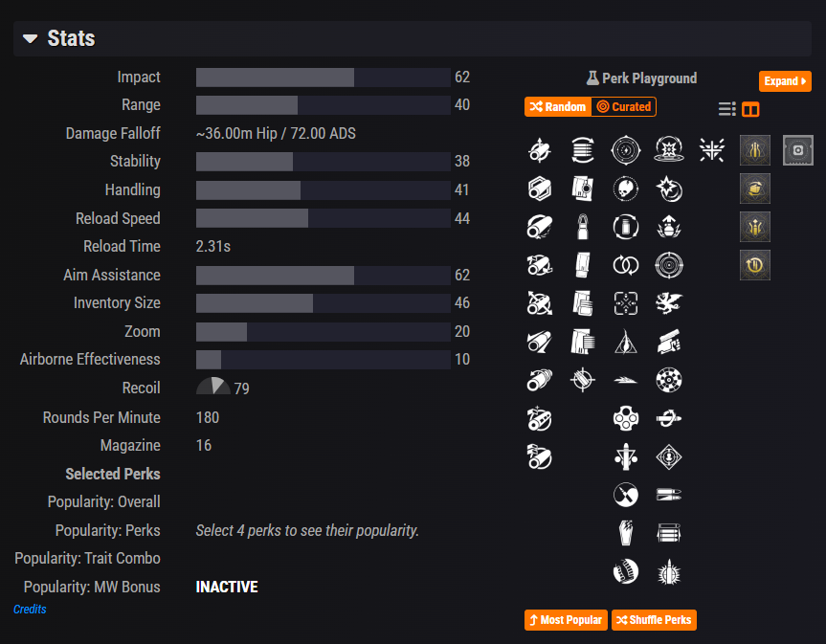This screenshot has width=826, height=644.
Task: Select the coffin perk icon
Action: tap(625, 533)
